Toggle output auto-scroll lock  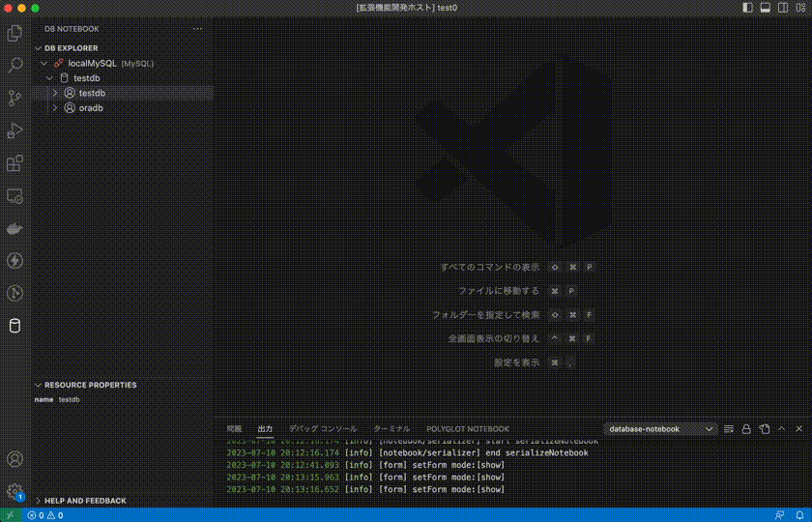coord(746,429)
